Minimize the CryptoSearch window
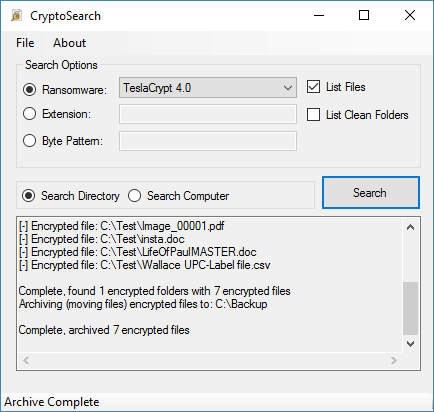The image size is (434, 412). coord(319,15)
